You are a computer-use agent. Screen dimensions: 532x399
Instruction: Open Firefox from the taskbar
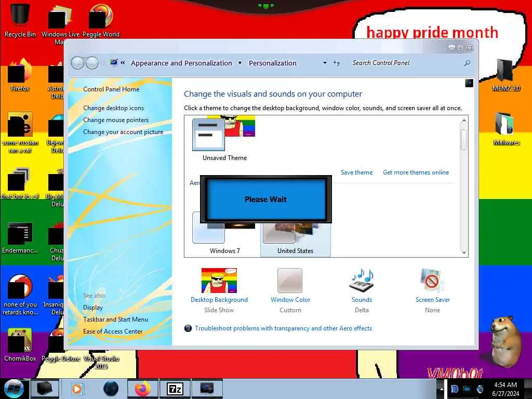pos(142,389)
